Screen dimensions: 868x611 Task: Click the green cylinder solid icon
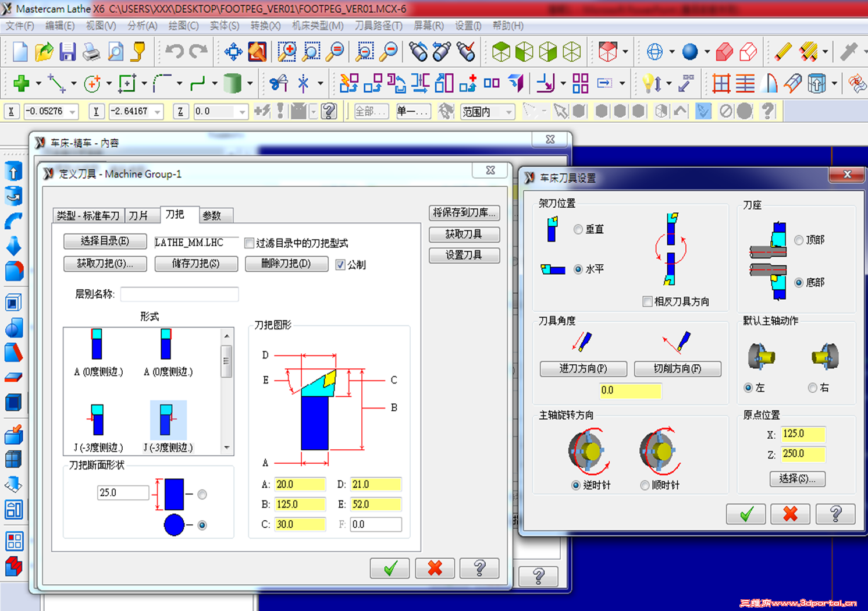click(232, 83)
